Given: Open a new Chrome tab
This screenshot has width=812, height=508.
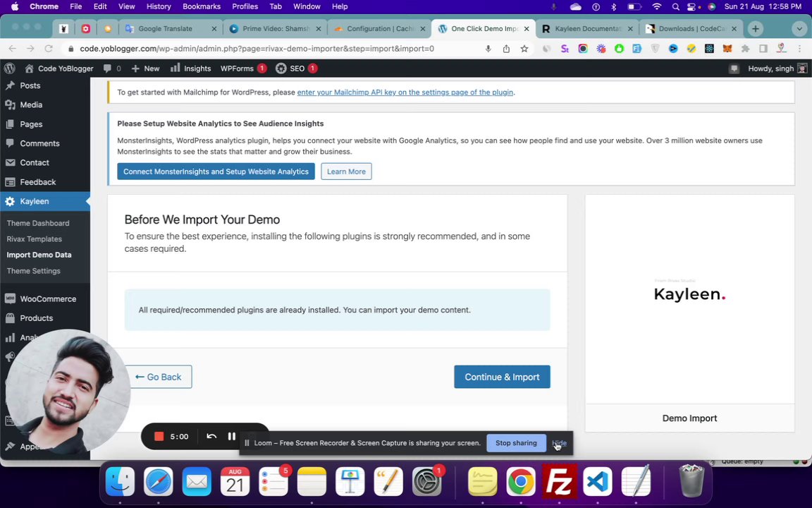Looking at the screenshot, I should coord(756,29).
